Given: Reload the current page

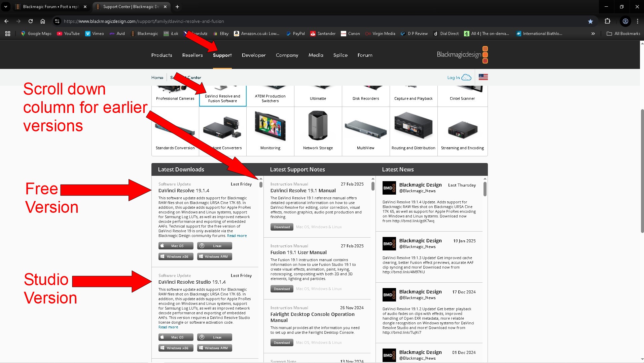Looking at the screenshot, I should click(31, 21).
